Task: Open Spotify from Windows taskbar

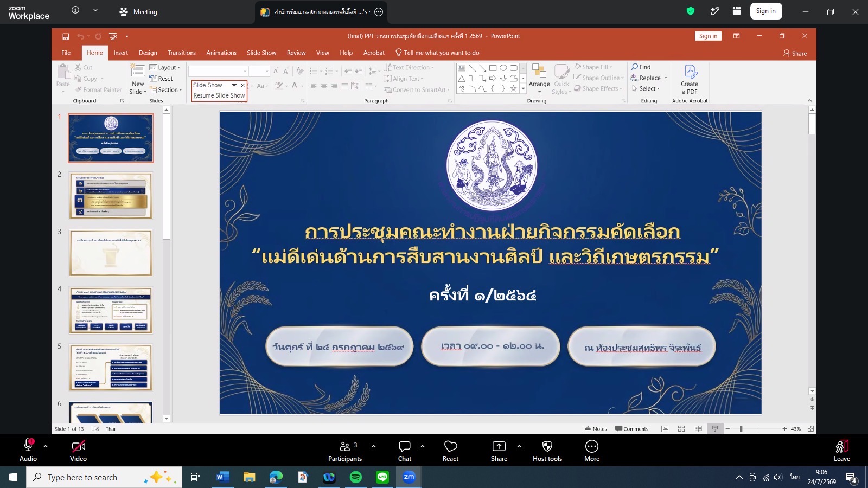Action: tap(356, 477)
